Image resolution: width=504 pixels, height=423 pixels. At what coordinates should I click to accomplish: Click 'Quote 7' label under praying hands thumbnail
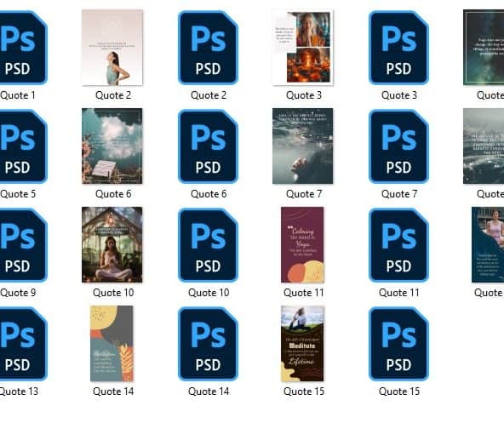(x=304, y=194)
